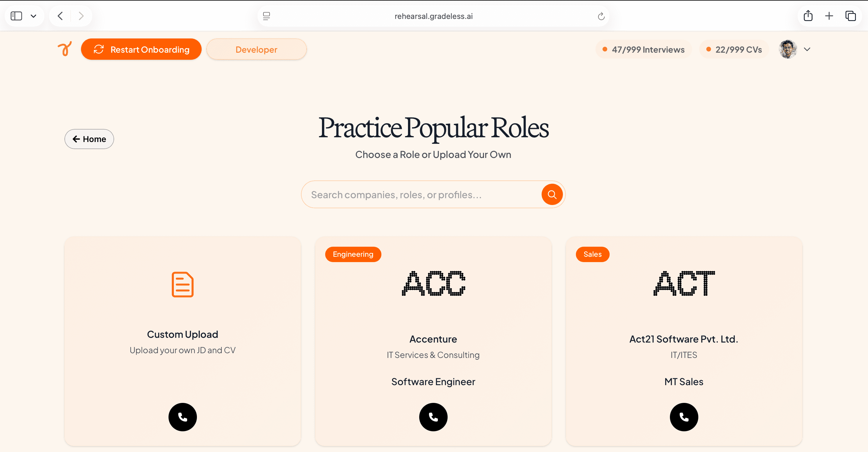Select the Developer role tab
Screen dimensions: 868x452
[256, 49]
